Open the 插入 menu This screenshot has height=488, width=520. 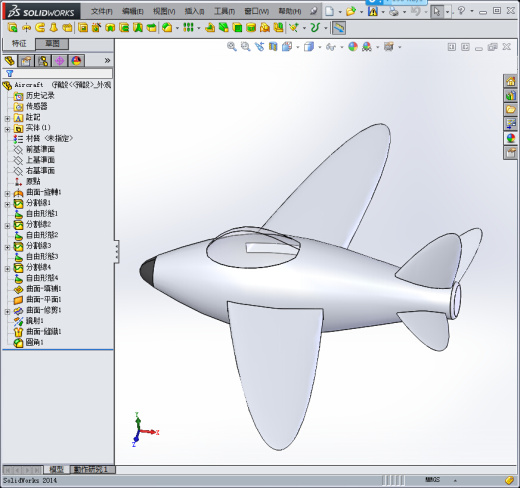[x=194, y=11]
